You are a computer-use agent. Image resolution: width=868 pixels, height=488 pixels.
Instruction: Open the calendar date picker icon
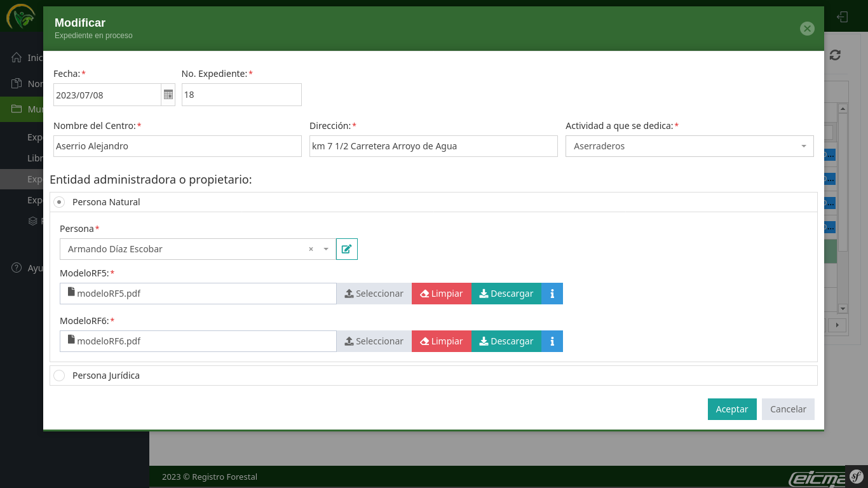pyautogui.click(x=168, y=95)
